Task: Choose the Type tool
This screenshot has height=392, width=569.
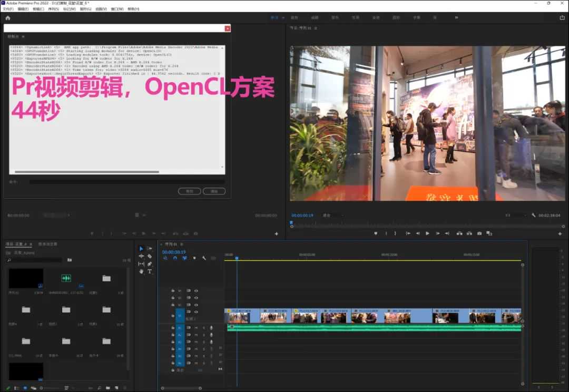Action: (150, 271)
